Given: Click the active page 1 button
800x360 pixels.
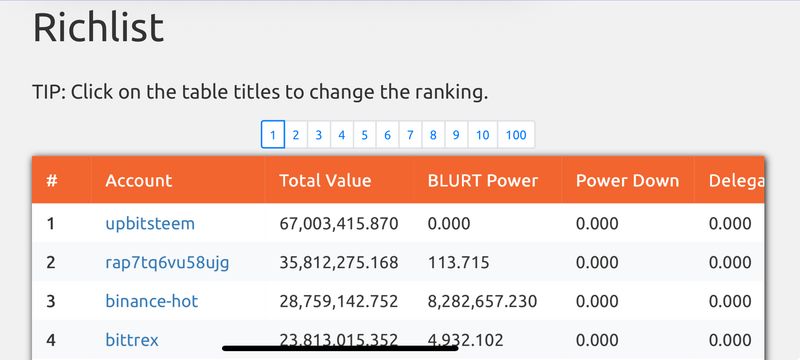Looking at the screenshot, I should click(273, 135).
